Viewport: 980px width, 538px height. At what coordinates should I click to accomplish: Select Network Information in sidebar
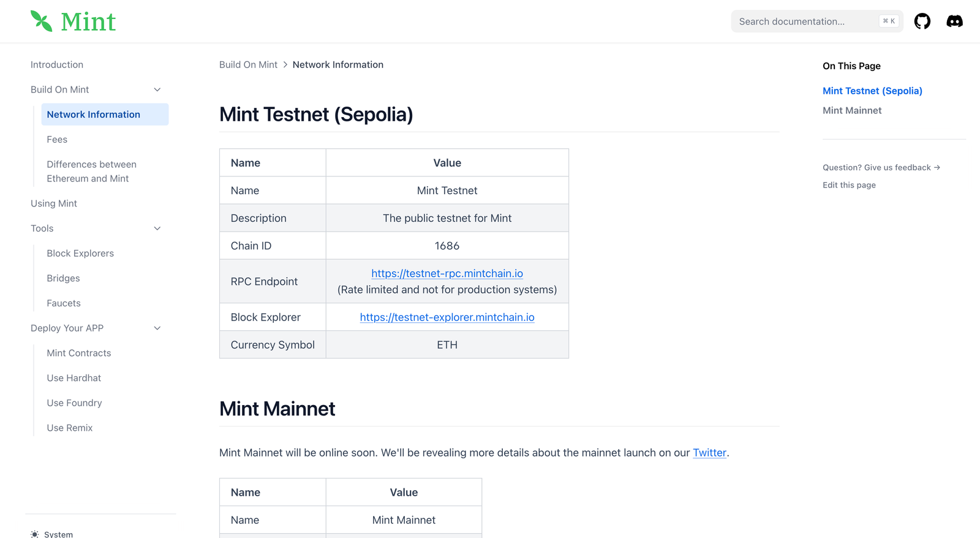pyautogui.click(x=105, y=115)
